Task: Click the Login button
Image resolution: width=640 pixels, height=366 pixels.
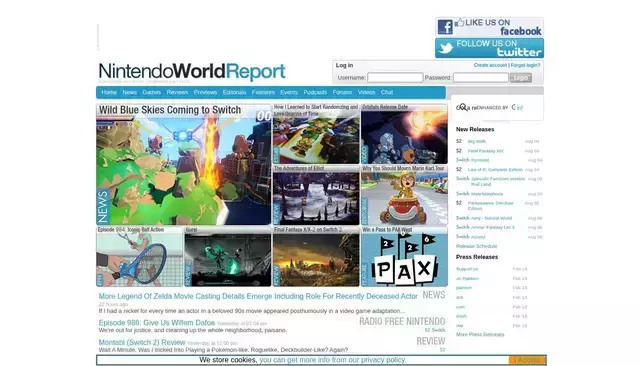Action: pos(521,78)
